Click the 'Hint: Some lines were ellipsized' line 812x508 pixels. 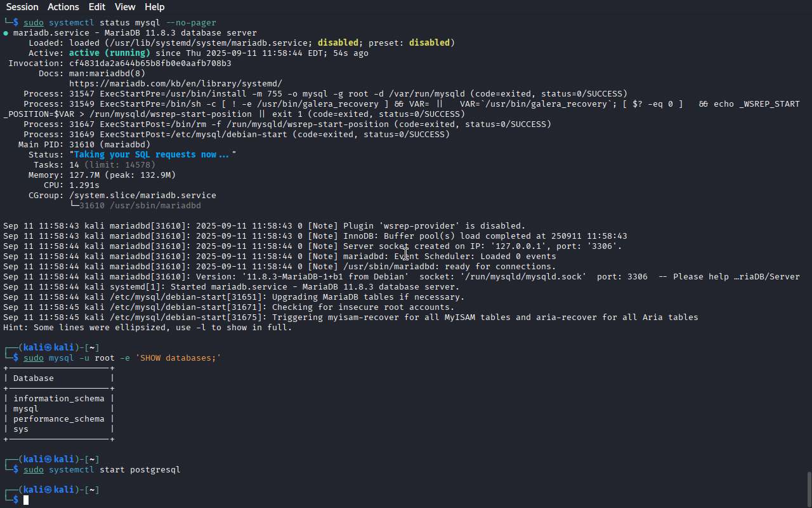pyautogui.click(x=148, y=328)
